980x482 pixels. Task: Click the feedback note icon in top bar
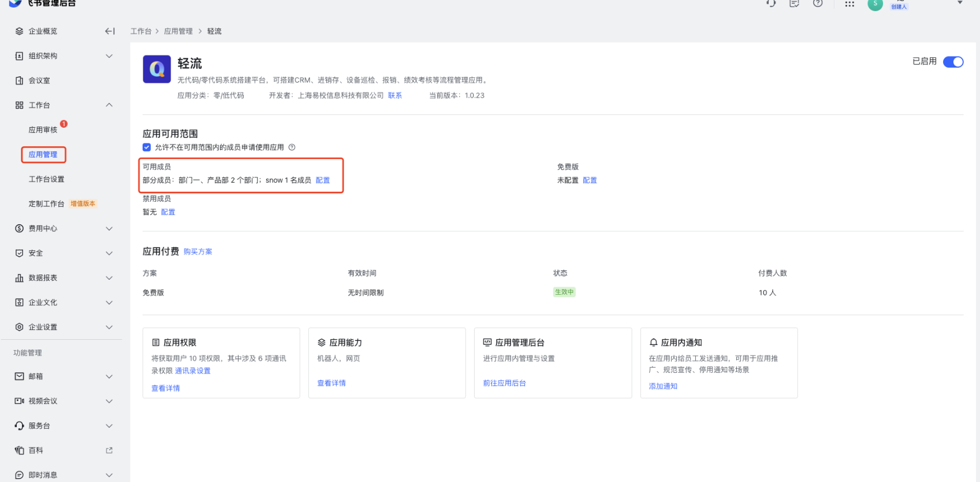click(795, 3)
